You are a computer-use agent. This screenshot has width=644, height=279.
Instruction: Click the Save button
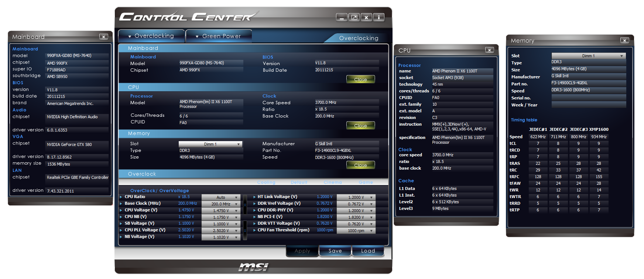pos(335,251)
